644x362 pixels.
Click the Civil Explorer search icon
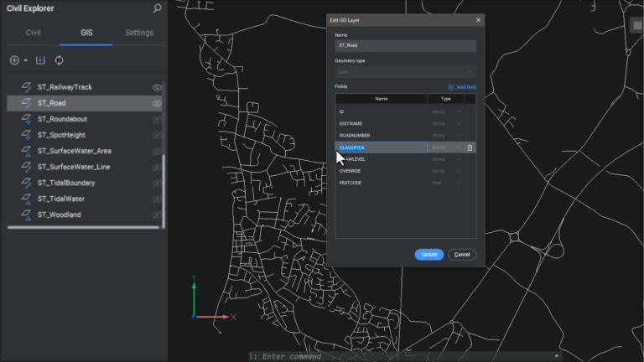(157, 8)
